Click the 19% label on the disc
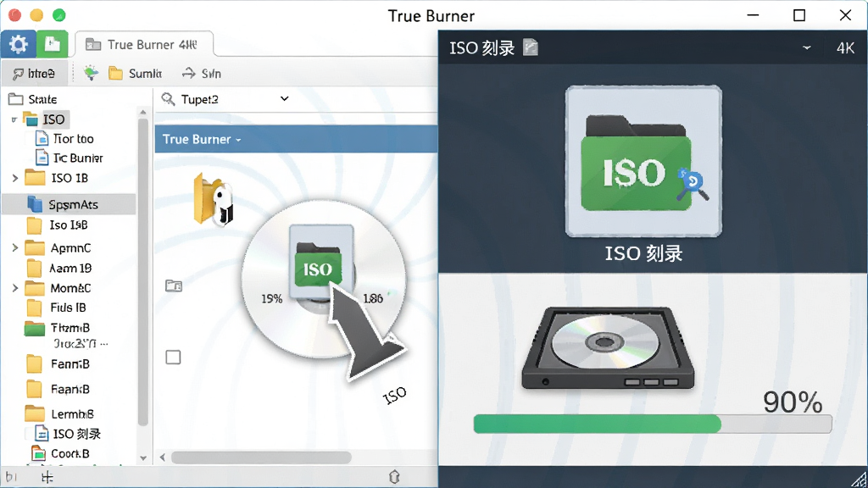 272,299
